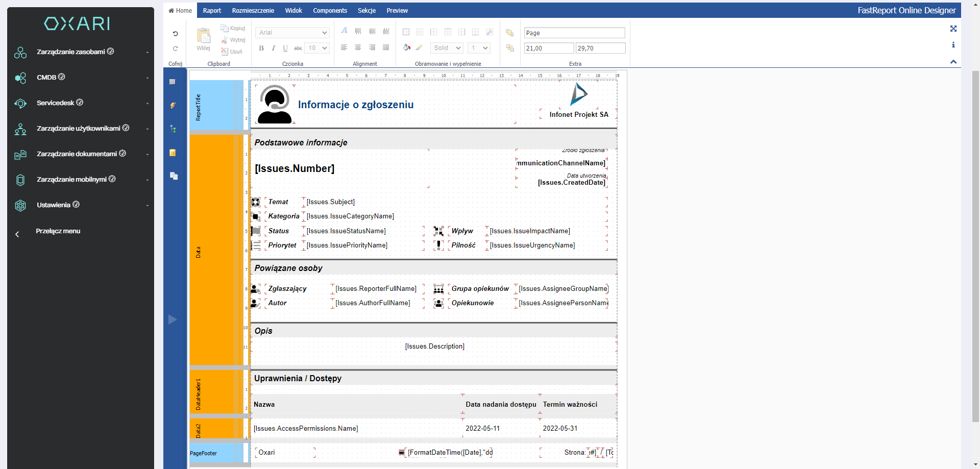
Task: Open the Solid border style dropdown
Action: click(x=446, y=48)
